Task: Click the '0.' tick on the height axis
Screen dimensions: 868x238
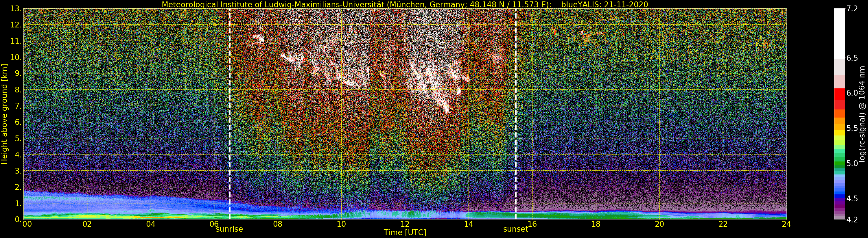Action: point(18,219)
